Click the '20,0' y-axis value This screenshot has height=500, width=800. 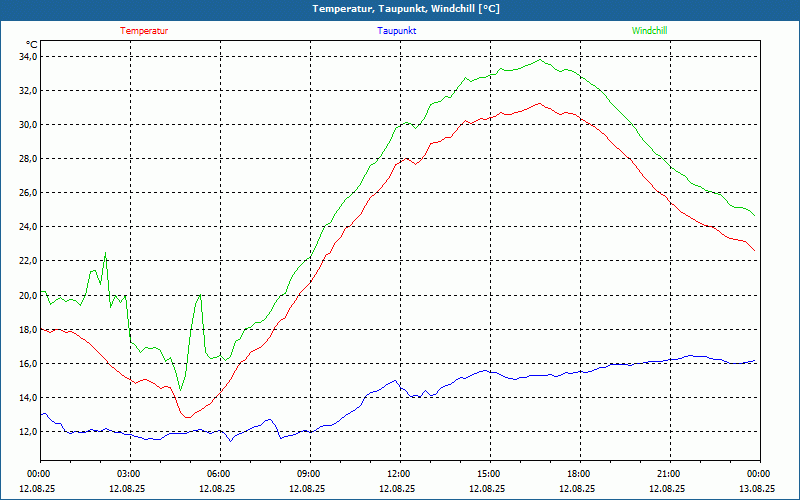(x=29, y=295)
